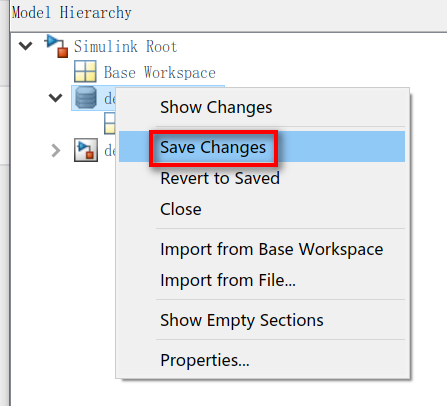Image resolution: width=447 pixels, height=406 pixels.
Task: Click the Simulink Root model icon
Action: [x=56, y=46]
